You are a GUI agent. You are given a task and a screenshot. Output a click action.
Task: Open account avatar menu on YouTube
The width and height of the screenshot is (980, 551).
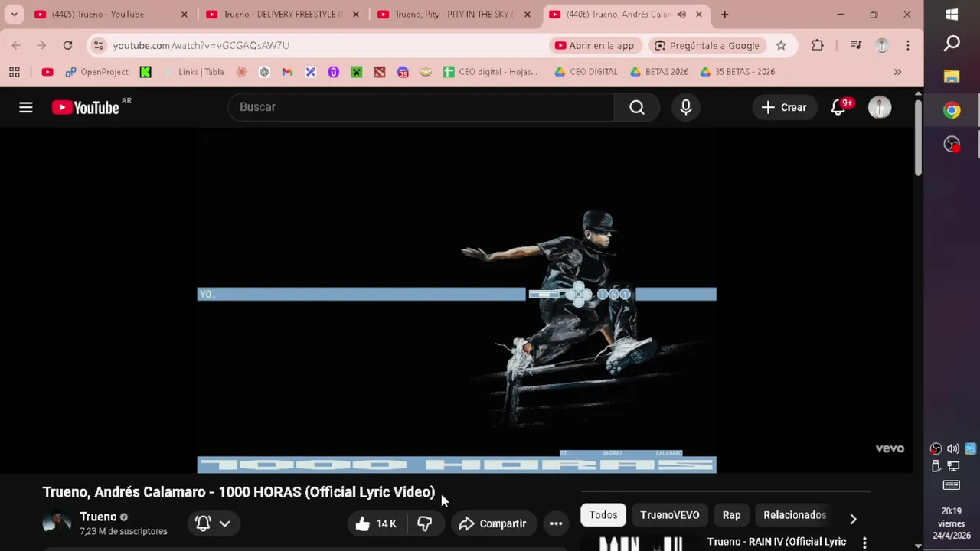(x=880, y=108)
